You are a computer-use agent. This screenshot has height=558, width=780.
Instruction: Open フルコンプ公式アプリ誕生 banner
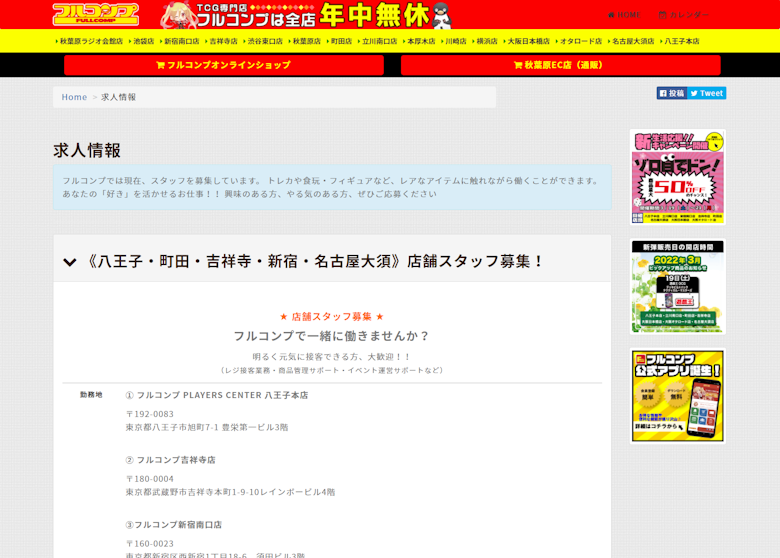[678, 396]
